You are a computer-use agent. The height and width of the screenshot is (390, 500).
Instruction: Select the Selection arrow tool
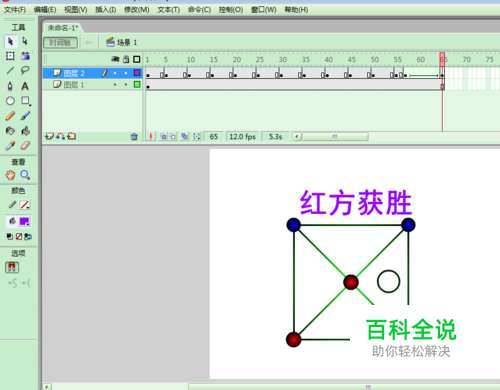[10, 41]
